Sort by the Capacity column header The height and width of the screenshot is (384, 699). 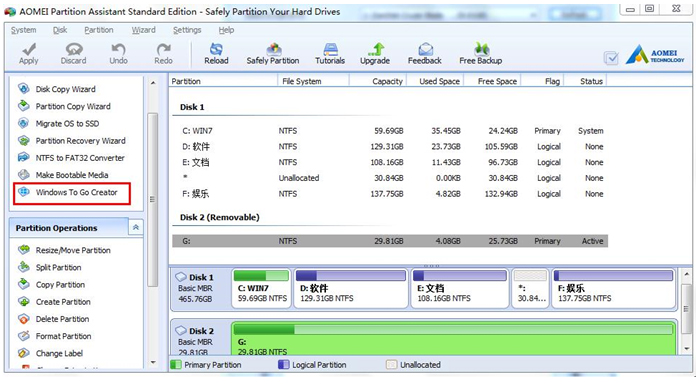[378, 81]
